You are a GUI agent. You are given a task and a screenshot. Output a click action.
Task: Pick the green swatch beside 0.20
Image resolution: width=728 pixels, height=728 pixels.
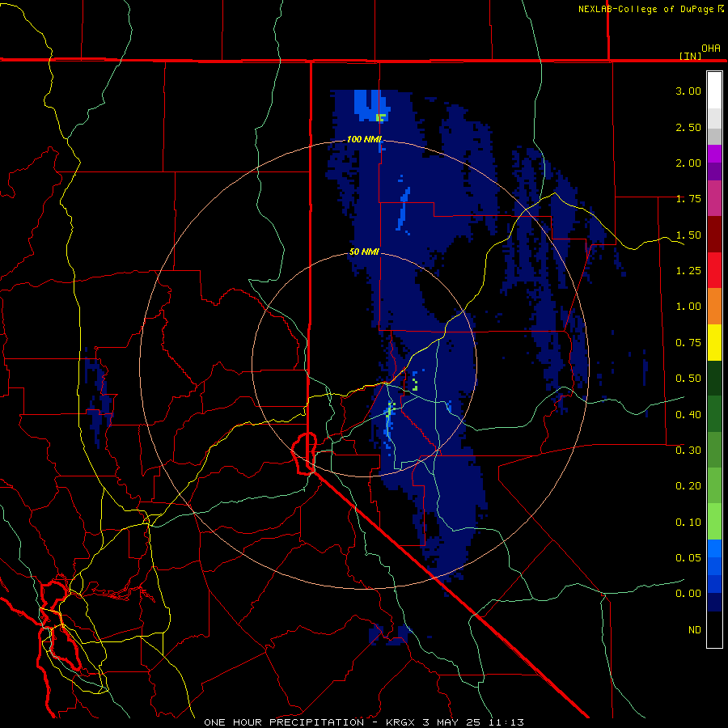click(714, 485)
